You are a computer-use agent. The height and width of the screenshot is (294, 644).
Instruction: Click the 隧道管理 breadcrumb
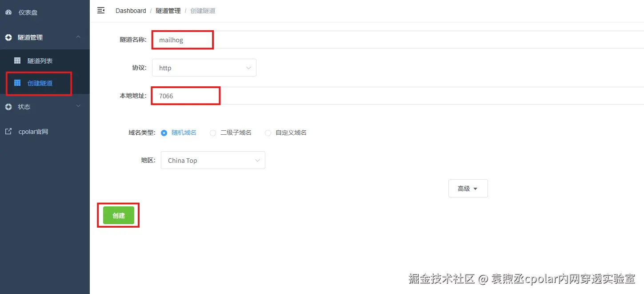pos(168,11)
